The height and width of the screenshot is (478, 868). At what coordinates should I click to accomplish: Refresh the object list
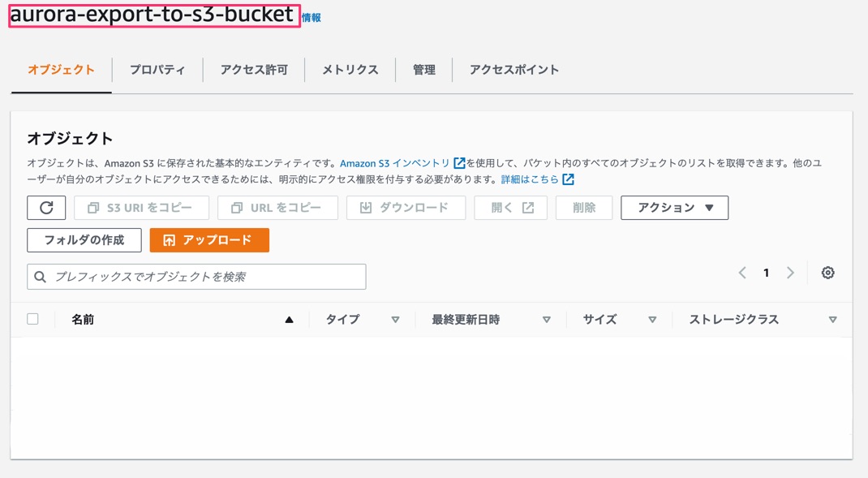coord(45,208)
